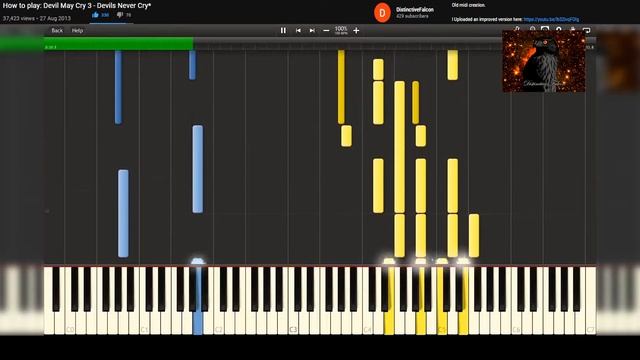The width and height of the screenshot is (640, 360).
Task: Seek within the green song progress bar
Action: pos(118,44)
